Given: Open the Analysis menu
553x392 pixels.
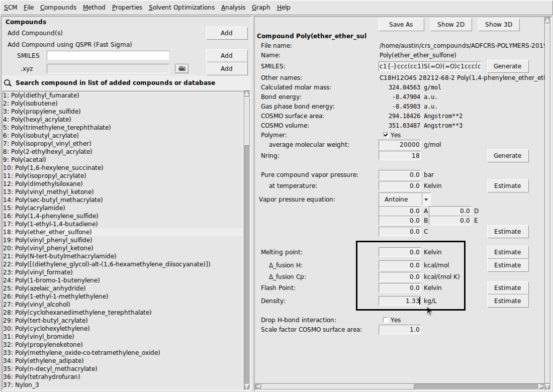Looking at the screenshot, I should (x=233, y=8).
